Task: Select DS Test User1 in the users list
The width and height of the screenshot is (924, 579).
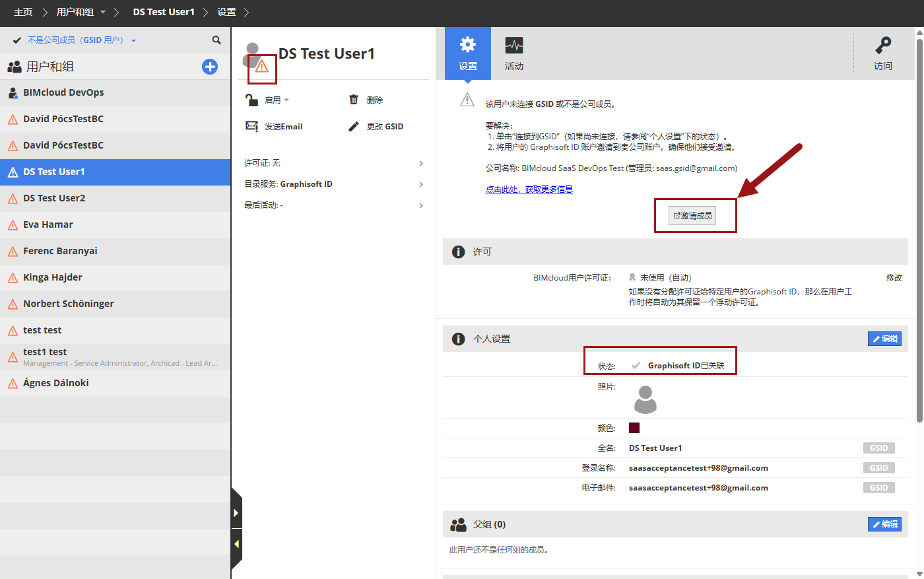Action: coord(115,172)
